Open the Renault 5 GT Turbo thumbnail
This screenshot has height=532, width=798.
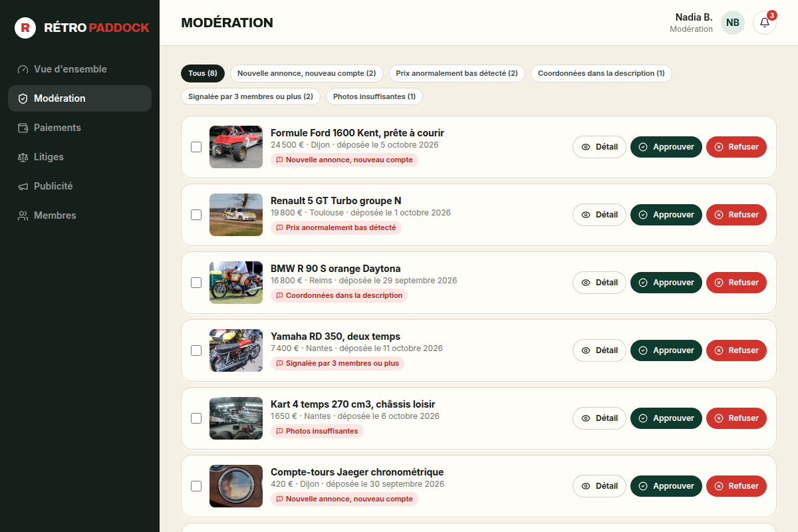236,215
